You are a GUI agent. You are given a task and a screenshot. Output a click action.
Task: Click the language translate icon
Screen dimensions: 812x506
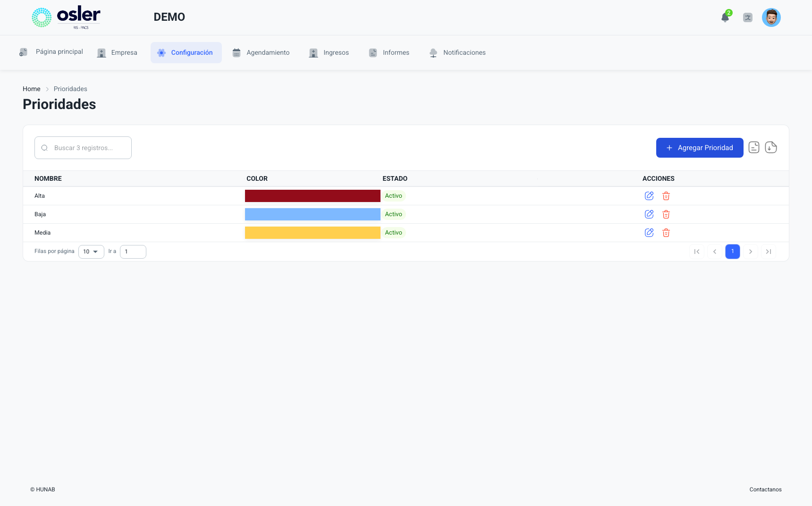pyautogui.click(x=748, y=17)
